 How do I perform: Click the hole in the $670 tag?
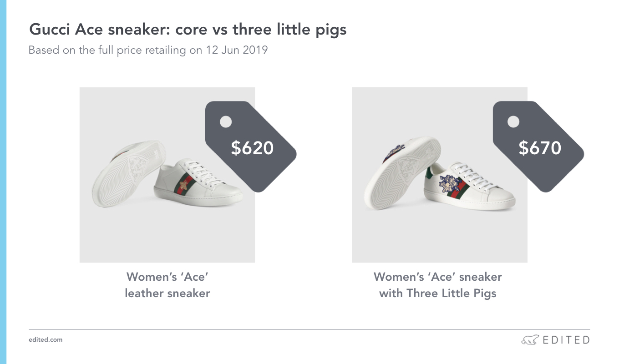tap(513, 121)
